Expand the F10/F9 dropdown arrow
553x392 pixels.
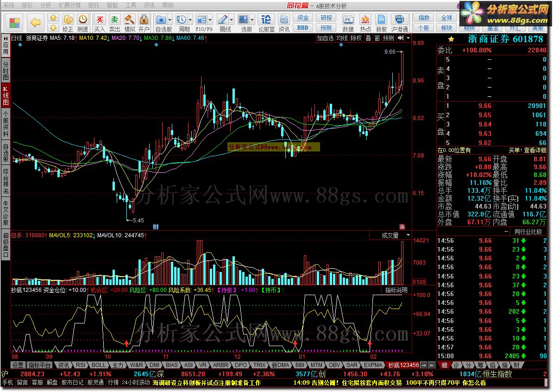click(x=210, y=20)
